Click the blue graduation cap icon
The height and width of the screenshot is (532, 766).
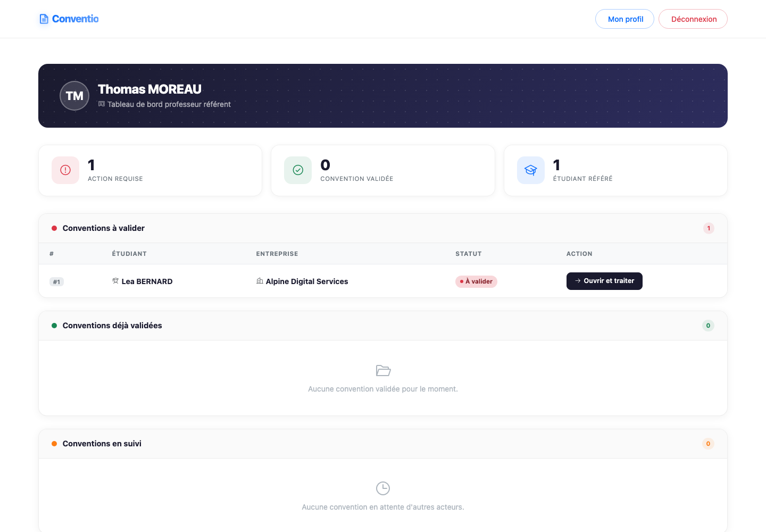(x=531, y=170)
